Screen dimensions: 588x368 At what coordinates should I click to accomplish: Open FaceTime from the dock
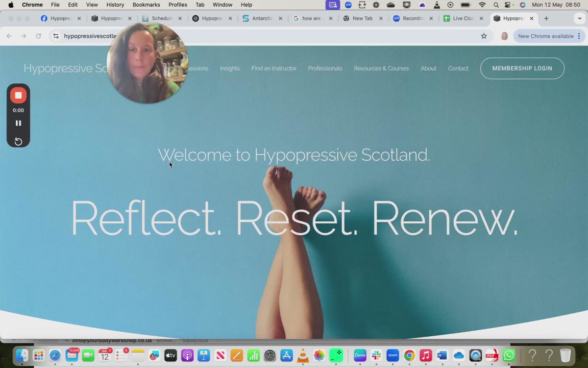pos(88,355)
